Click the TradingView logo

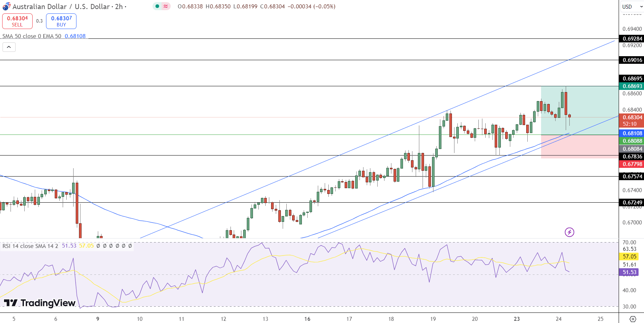[40, 303]
